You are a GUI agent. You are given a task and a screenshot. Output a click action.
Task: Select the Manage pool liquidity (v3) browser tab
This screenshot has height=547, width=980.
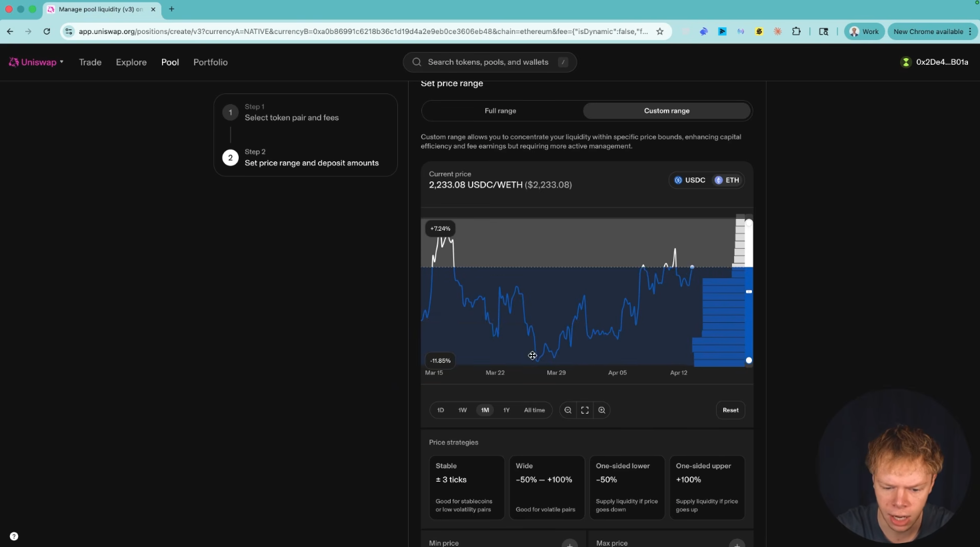pyautogui.click(x=101, y=9)
